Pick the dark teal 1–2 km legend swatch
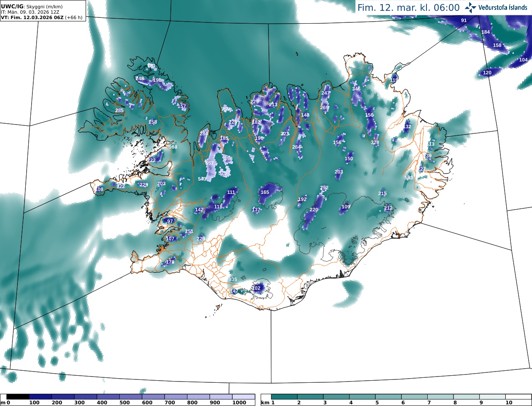This screenshot has width=532, height=406. [285, 397]
